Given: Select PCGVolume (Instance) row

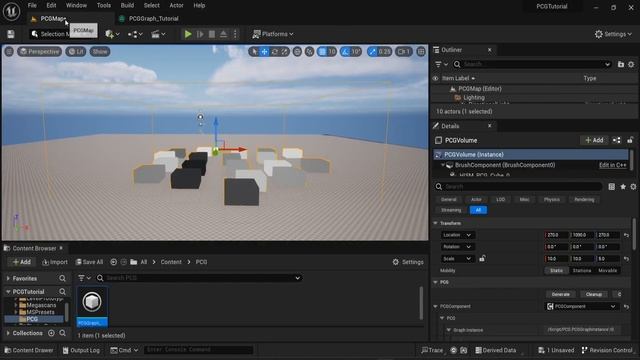Looking at the screenshot, I should [531, 154].
